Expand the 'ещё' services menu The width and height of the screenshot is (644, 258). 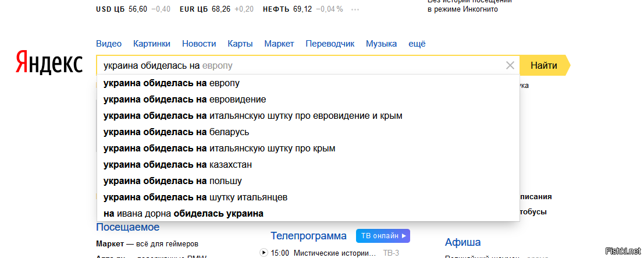click(417, 44)
